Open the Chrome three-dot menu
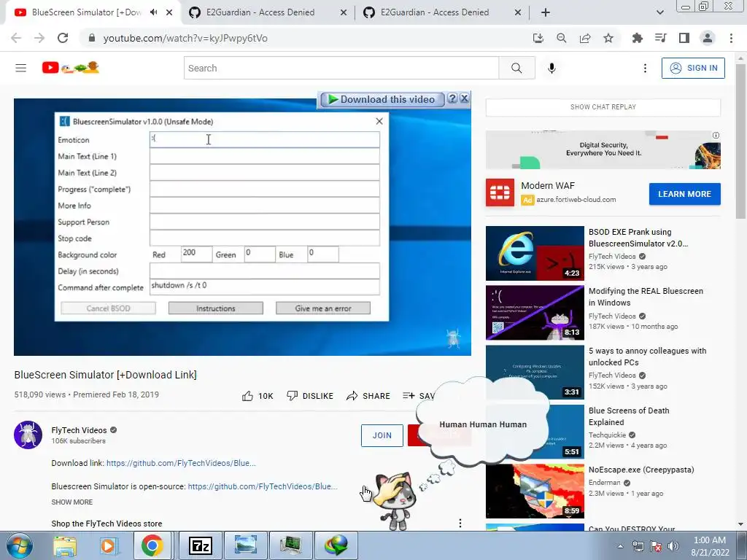 click(x=731, y=38)
